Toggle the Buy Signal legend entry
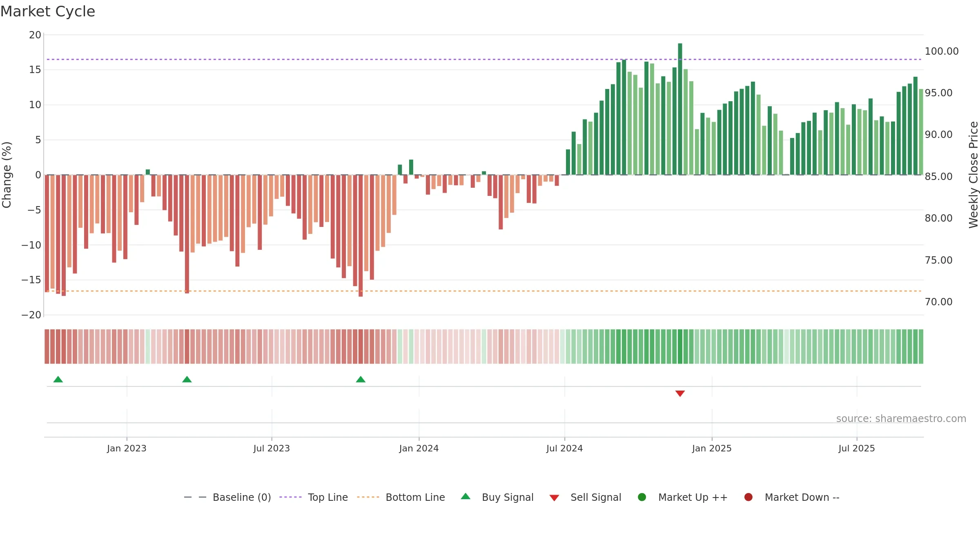980x551 pixels. point(497,497)
